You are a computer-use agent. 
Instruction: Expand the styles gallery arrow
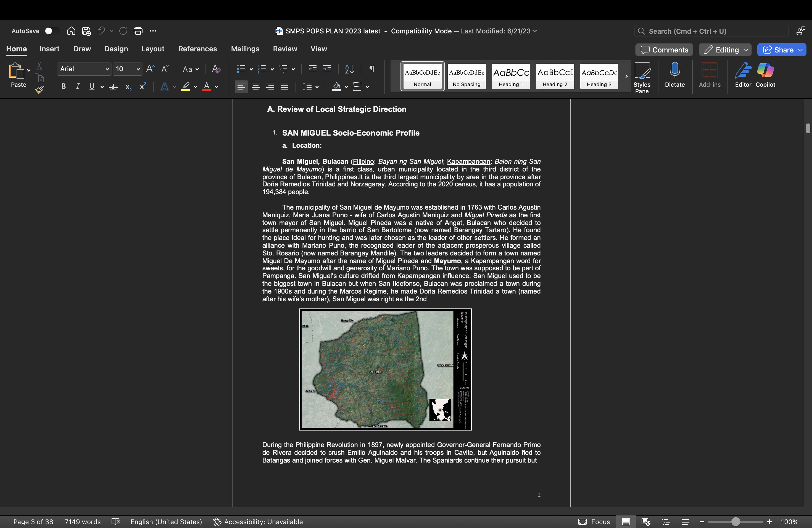pyautogui.click(x=626, y=76)
